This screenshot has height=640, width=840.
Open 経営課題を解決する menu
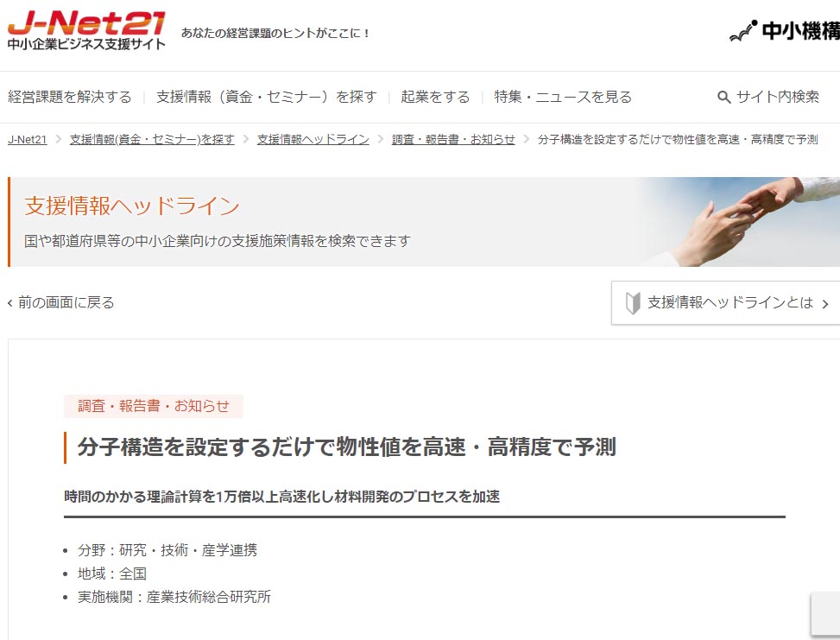(70, 97)
